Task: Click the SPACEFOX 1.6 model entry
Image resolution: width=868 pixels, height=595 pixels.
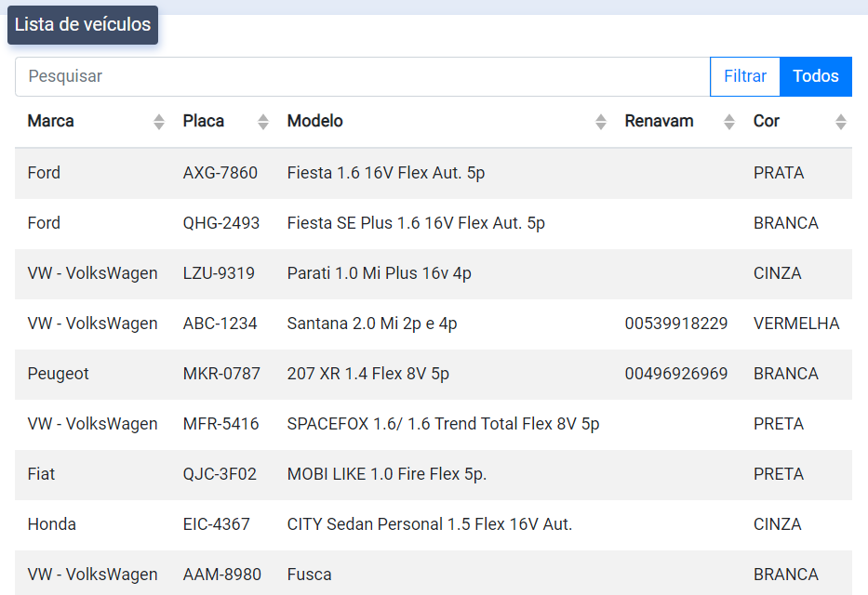Action: (443, 424)
